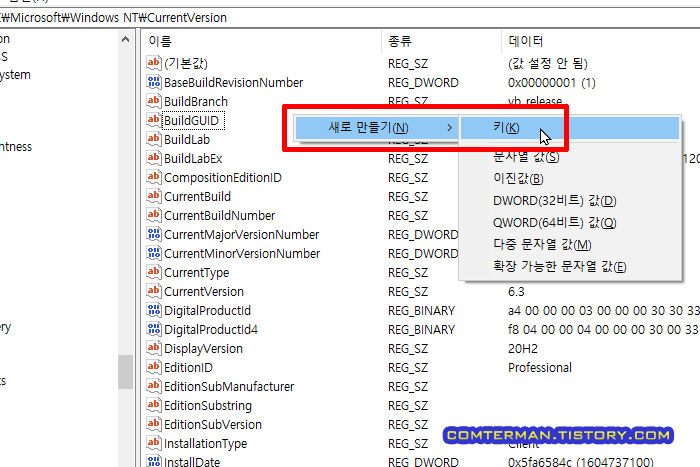Click the CurrentVersion string icon
The image size is (700, 467).
(154, 291)
